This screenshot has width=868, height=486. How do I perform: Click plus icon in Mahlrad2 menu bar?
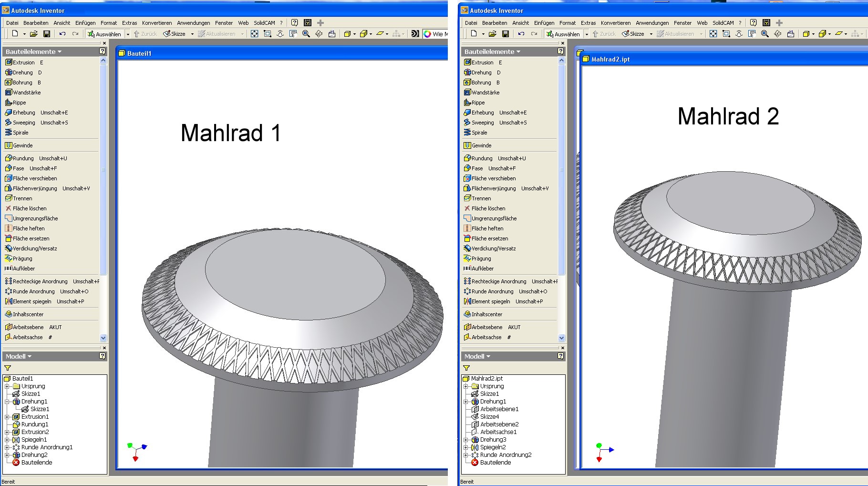pyautogui.click(x=779, y=22)
